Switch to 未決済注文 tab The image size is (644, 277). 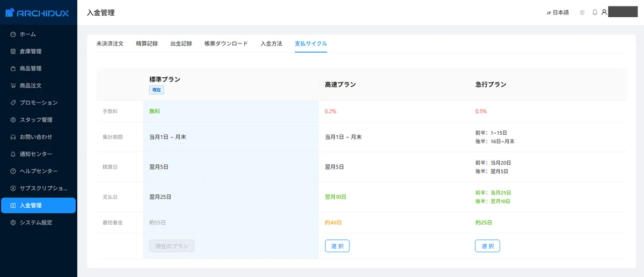pos(110,43)
